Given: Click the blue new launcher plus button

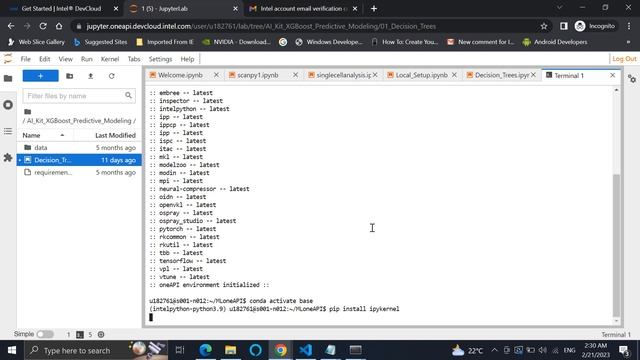Looking at the screenshot, I should click(x=40, y=76).
